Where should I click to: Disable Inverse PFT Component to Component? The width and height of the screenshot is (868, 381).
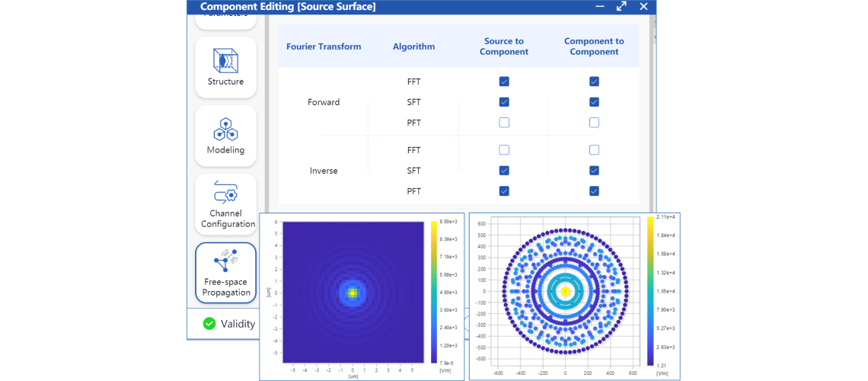[x=594, y=191]
